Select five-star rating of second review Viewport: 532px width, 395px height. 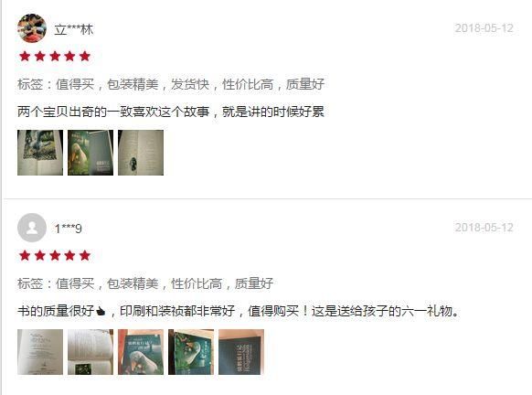[55, 255]
